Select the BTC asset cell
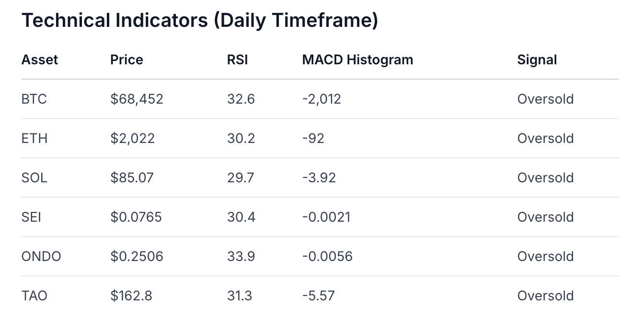 click(34, 99)
